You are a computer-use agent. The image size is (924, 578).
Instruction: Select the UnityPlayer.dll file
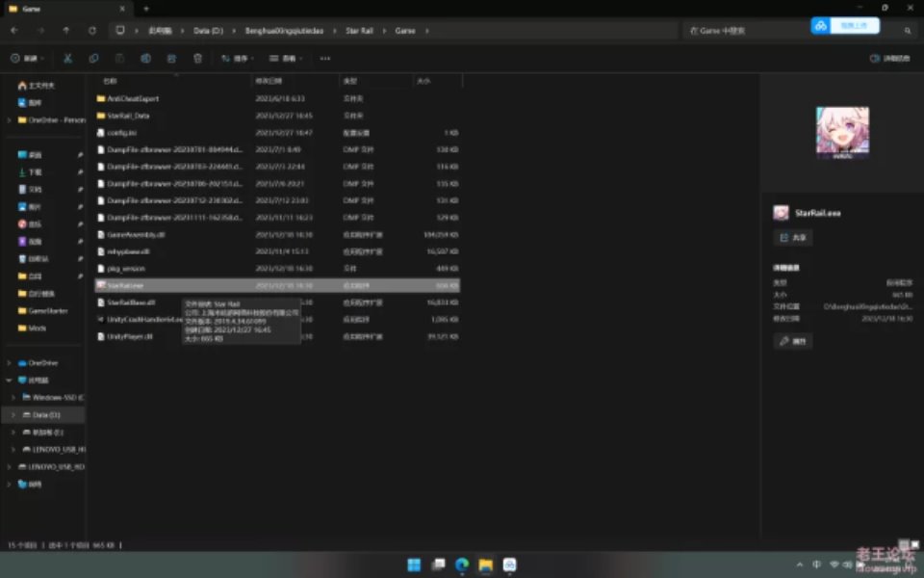tap(277, 337)
